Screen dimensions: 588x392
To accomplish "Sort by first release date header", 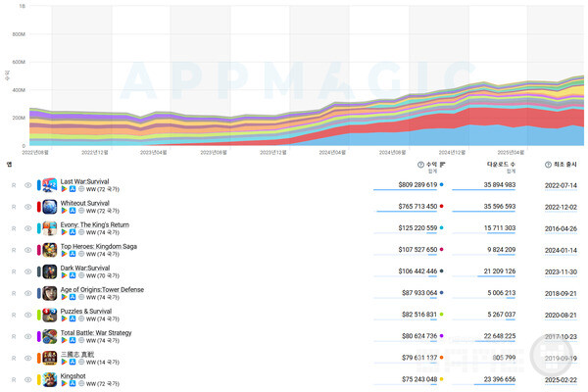I will [566, 165].
